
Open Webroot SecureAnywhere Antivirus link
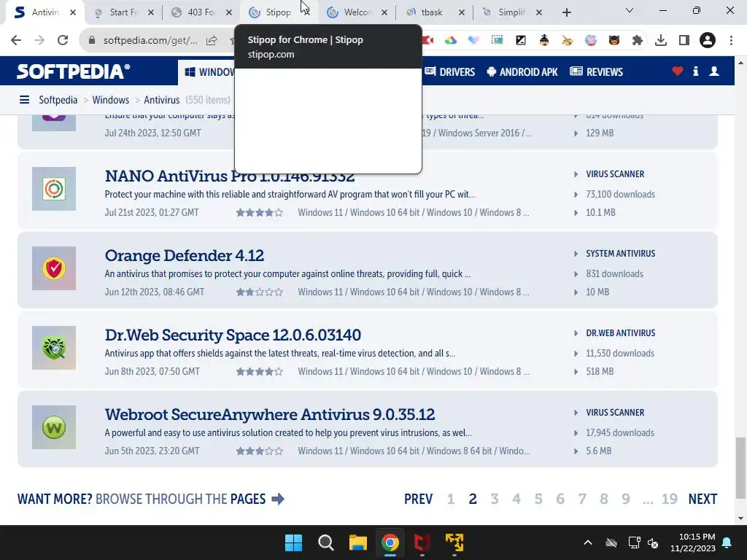270,414
